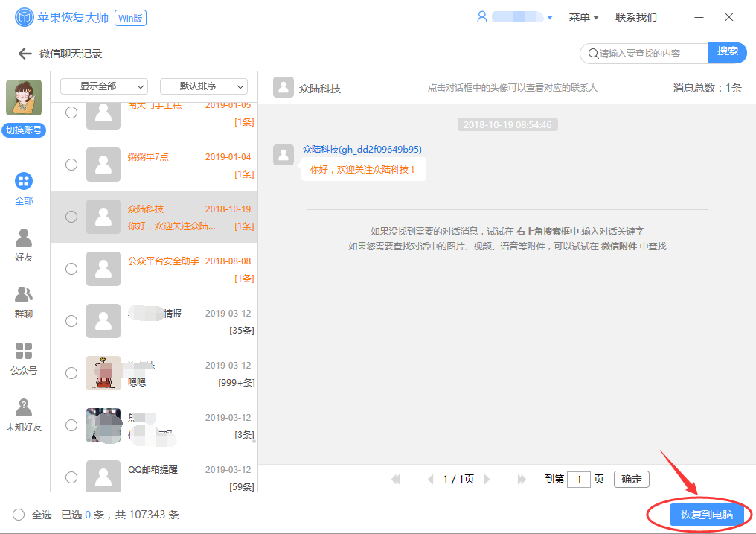Screen dimensions: 756x534
Task: Click the chat list scrollbar thumb
Action: pyautogui.click(x=254, y=441)
